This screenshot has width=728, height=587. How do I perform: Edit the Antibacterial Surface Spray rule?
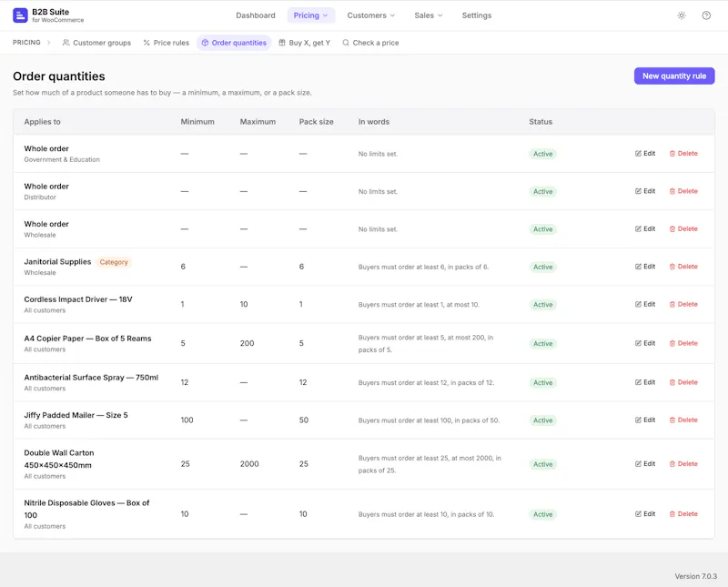(645, 381)
